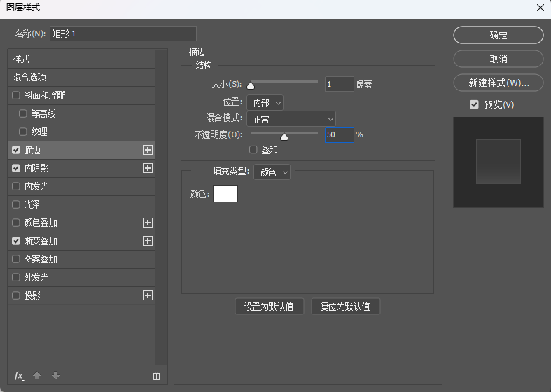This screenshot has height=392, width=551.
Task: Add another 内阴影 effect with plus icon
Action: (x=148, y=168)
